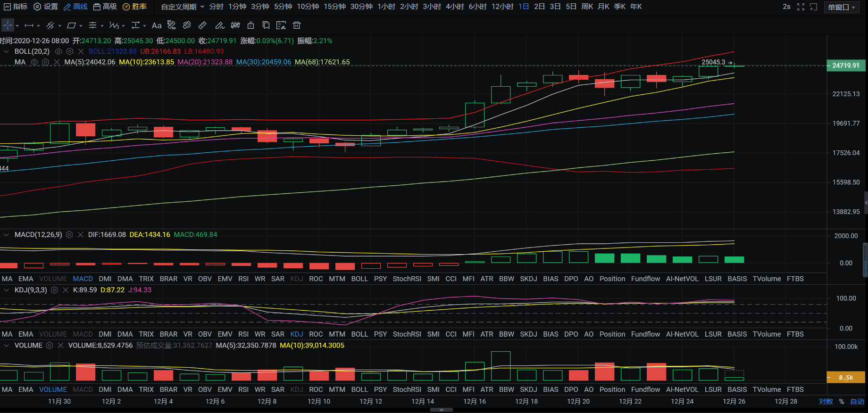Image resolution: width=868 pixels, height=413 pixels.
Task: Switch the MACD panel to RSI indicator
Action: (x=243, y=279)
